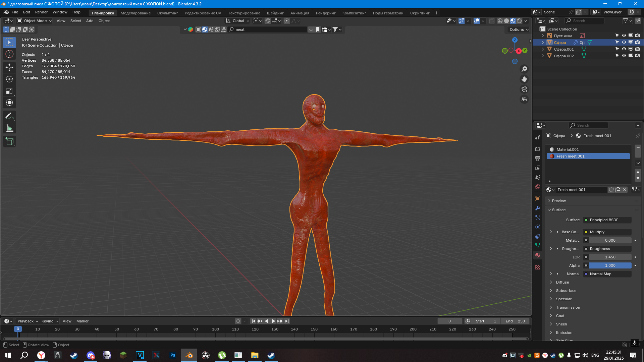Select the Measure ruler tool
Viewport: 644px width, 362px height.
(9, 128)
